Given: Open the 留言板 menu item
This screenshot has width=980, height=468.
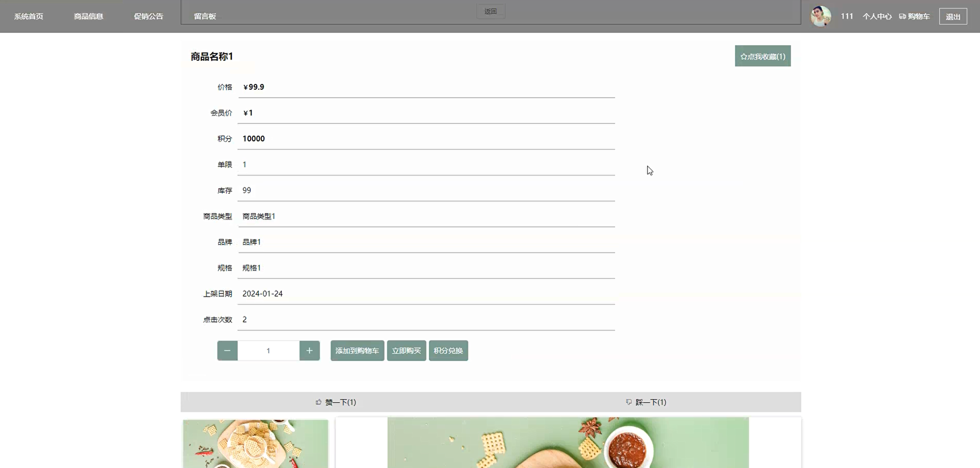Looking at the screenshot, I should coord(205,16).
